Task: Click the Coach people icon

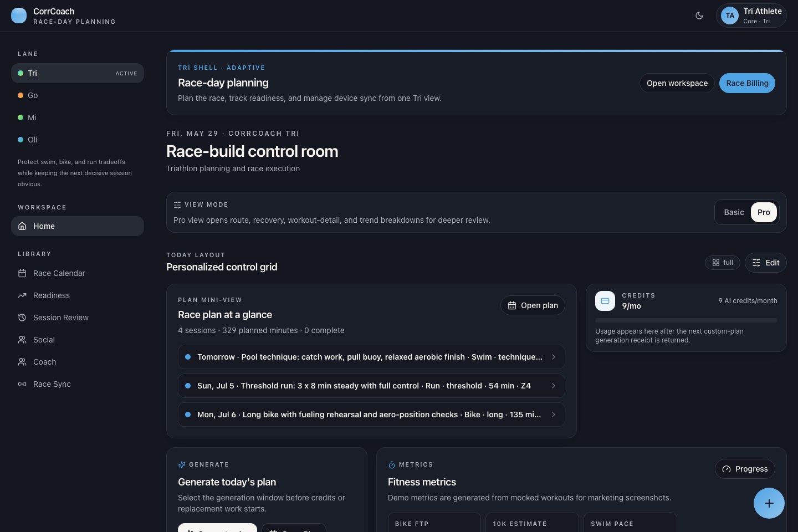Action: (x=22, y=362)
